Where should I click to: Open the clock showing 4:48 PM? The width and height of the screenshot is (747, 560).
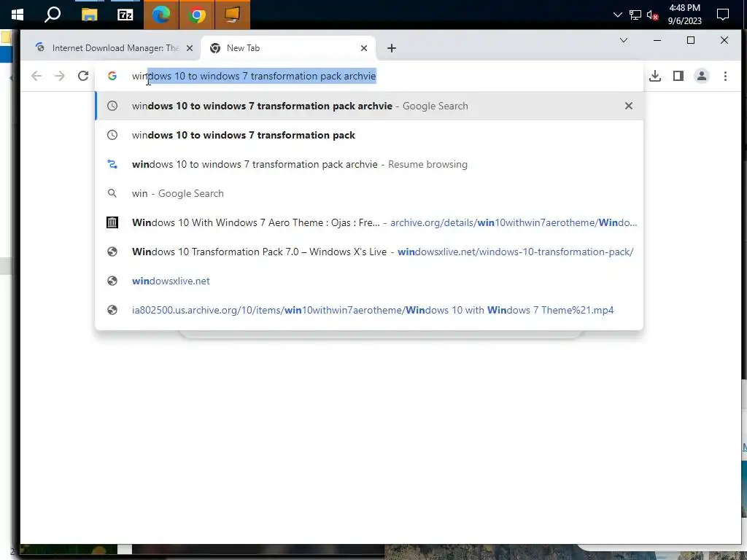tap(684, 15)
